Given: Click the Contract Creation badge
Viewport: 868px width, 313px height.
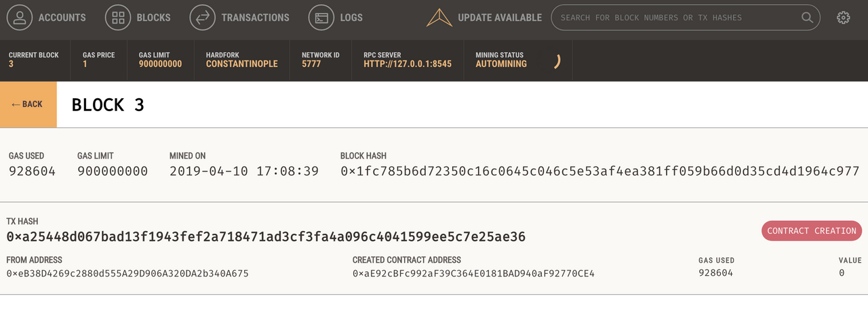Looking at the screenshot, I should click(x=811, y=231).
